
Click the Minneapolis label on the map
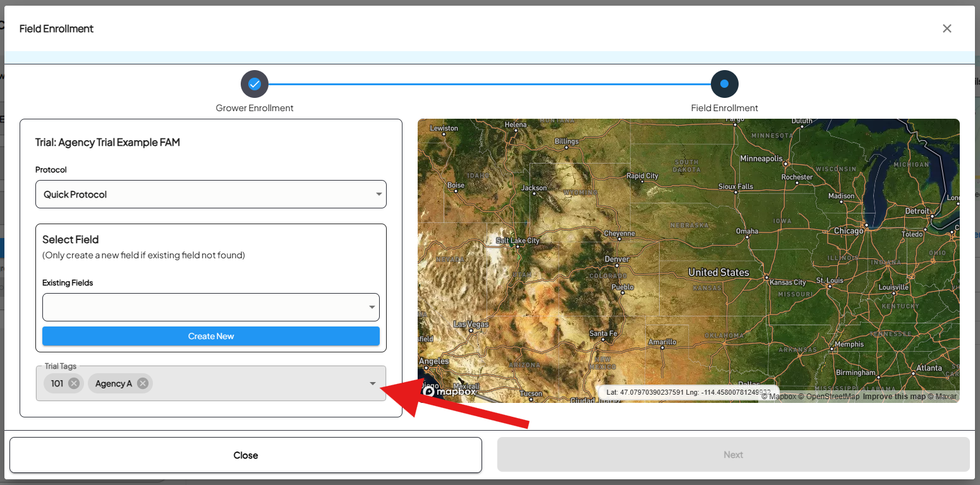[x=761, y=159]
